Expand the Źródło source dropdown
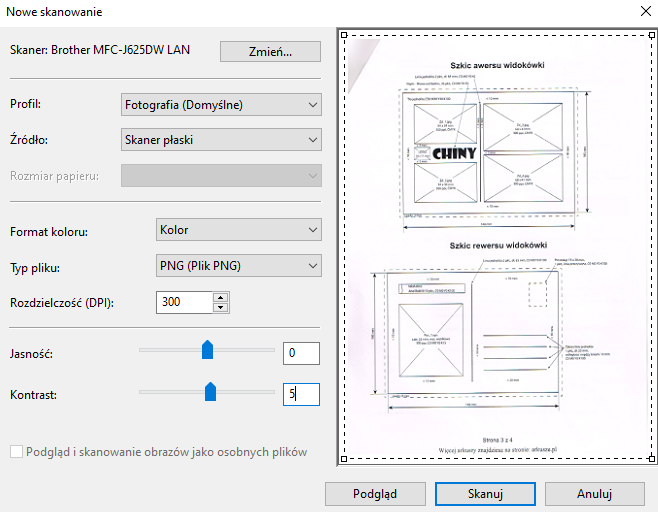 click(x=220, y=139)
